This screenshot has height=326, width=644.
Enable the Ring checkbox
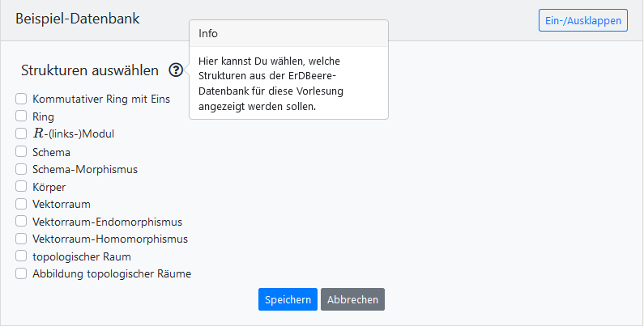pyautogui.click(x=21, y=116)
